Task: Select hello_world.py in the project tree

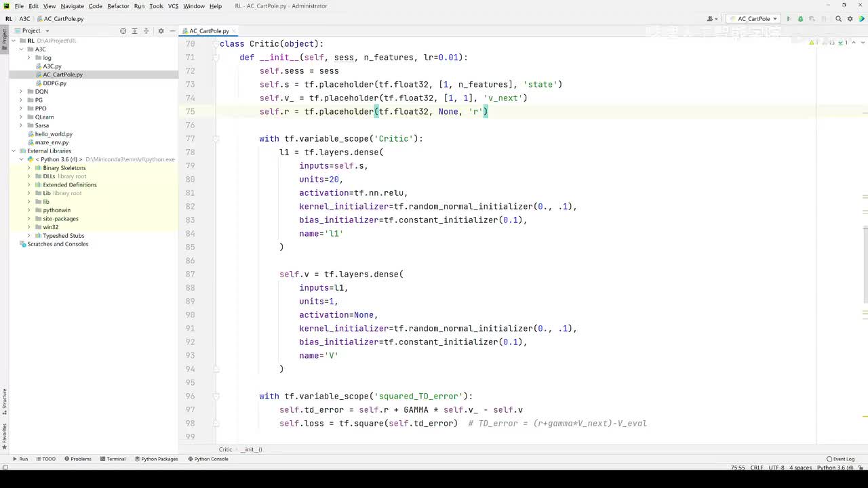Action: [54, 134]
